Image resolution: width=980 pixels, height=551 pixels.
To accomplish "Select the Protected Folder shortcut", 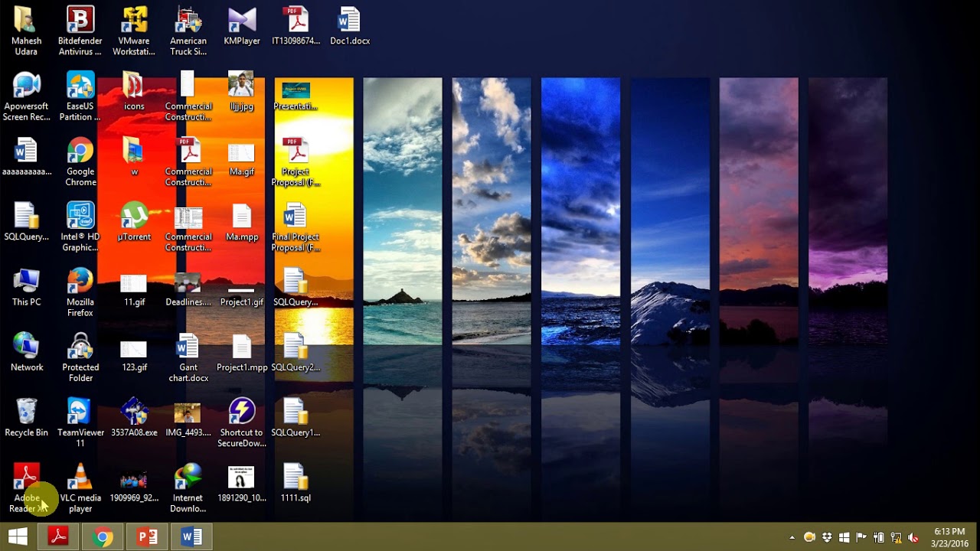I will 80,357.
